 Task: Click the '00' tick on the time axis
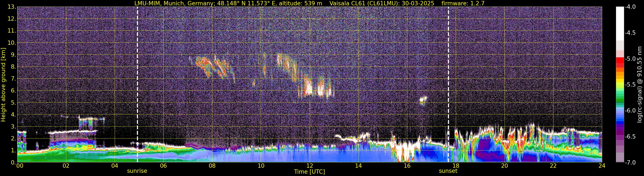click(20, 166)
